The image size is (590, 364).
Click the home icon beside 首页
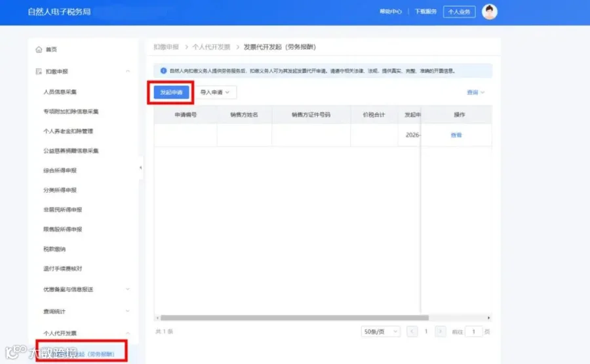39,50
